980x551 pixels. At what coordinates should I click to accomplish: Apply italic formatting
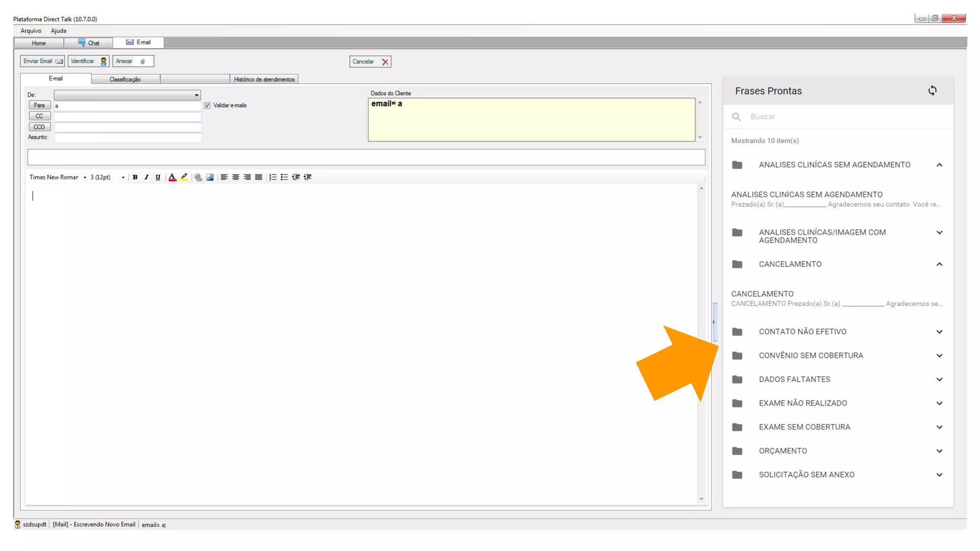[146, 177]
